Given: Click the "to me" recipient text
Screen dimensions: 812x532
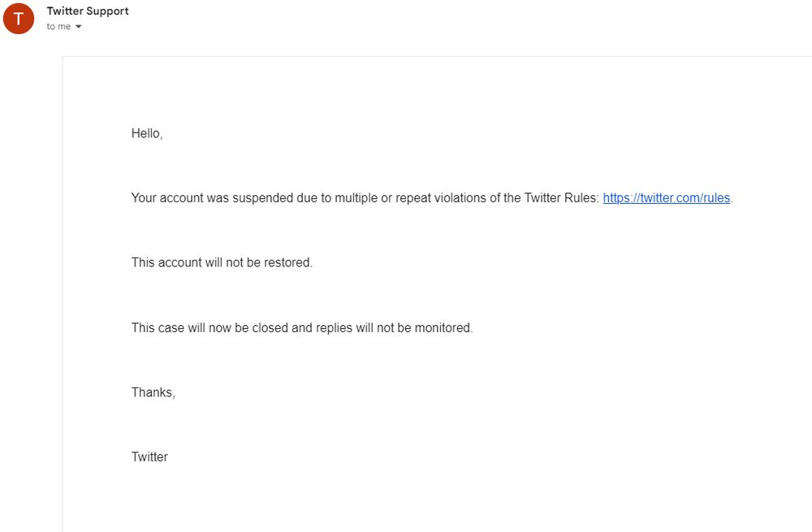Looking at the screenshot, I should click(58, 27).
